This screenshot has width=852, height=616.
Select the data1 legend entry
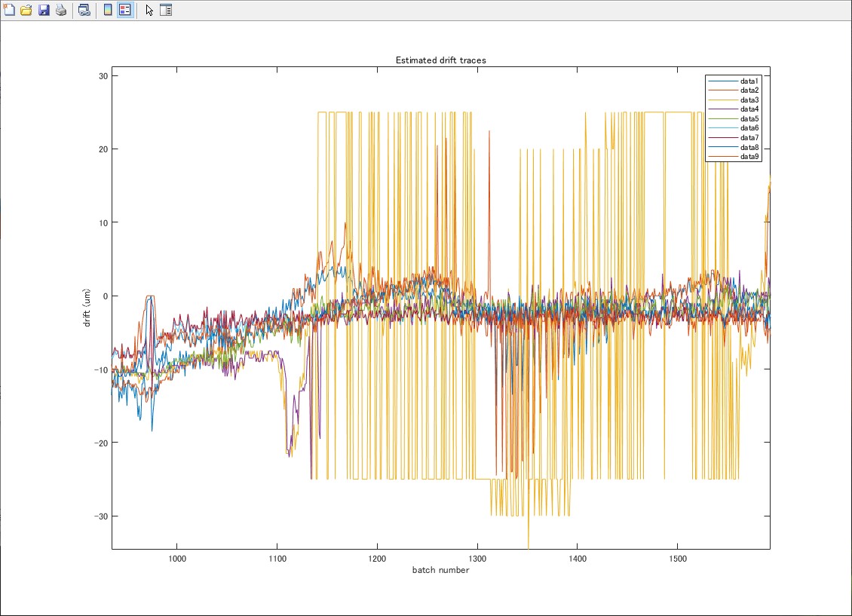pos(734,81)
